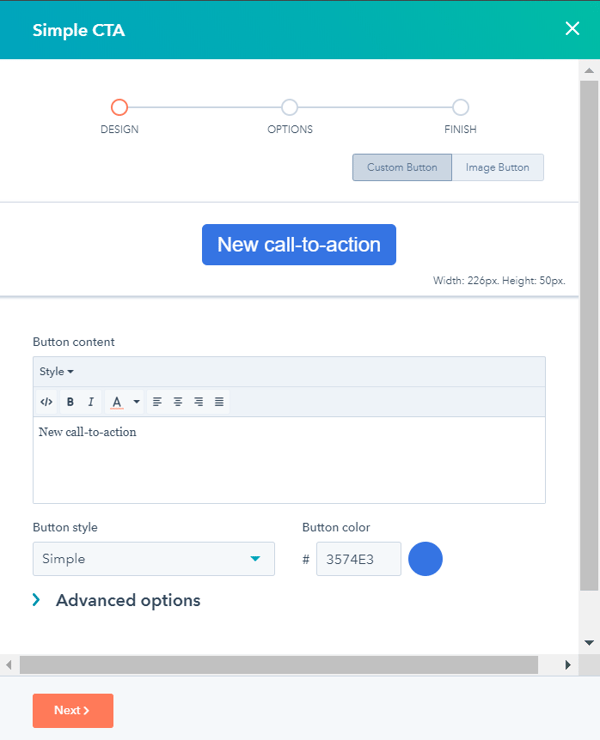Click the horizontal scrollbar thumb
This screenshot has width=600, height=740.
pyautogui.click(x=279, y=665)
